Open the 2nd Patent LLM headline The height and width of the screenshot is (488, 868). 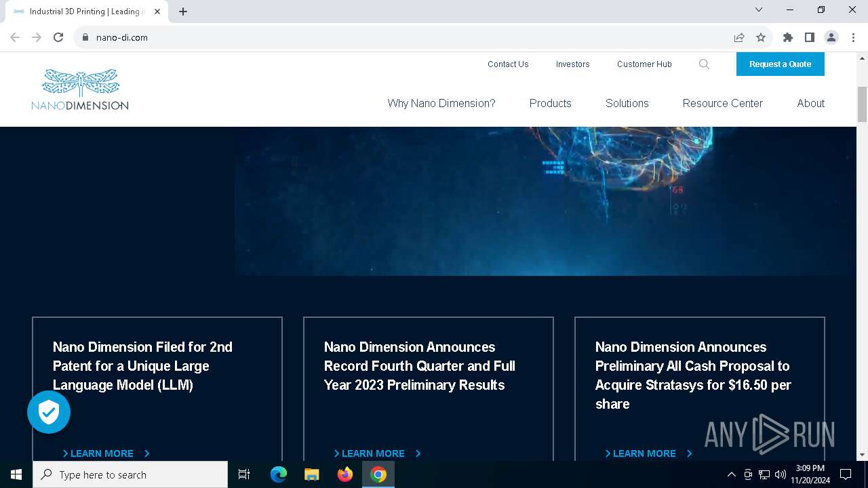[142, 366]
